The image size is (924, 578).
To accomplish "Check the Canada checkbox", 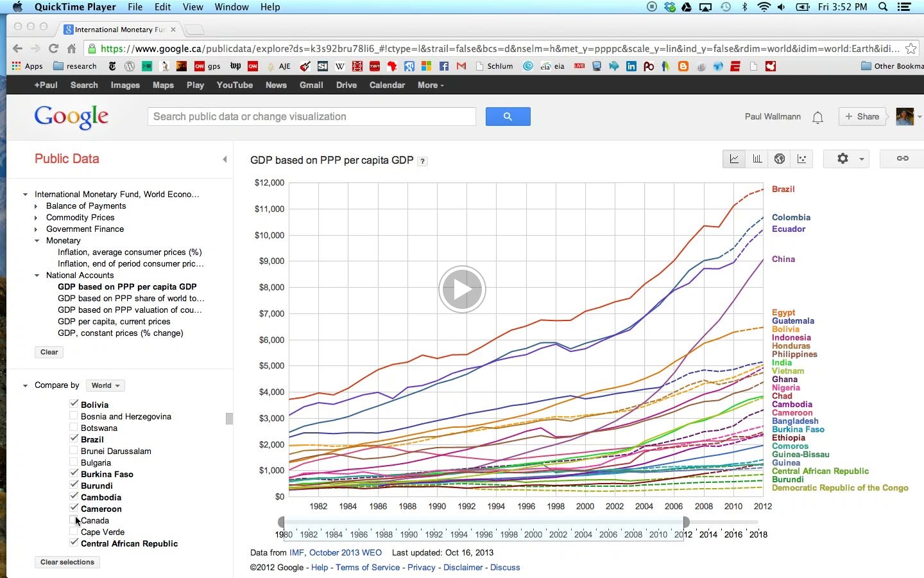I will point(73,520).
